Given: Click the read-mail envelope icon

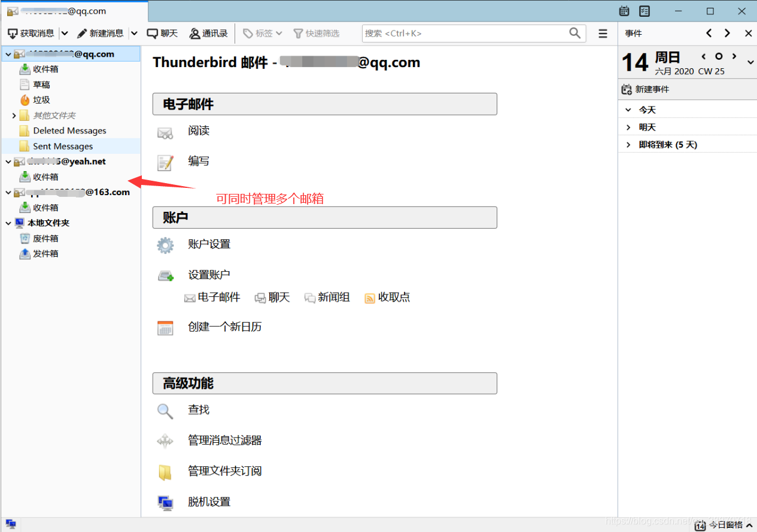Looking at the screenshot, I should tap(165, 133).
